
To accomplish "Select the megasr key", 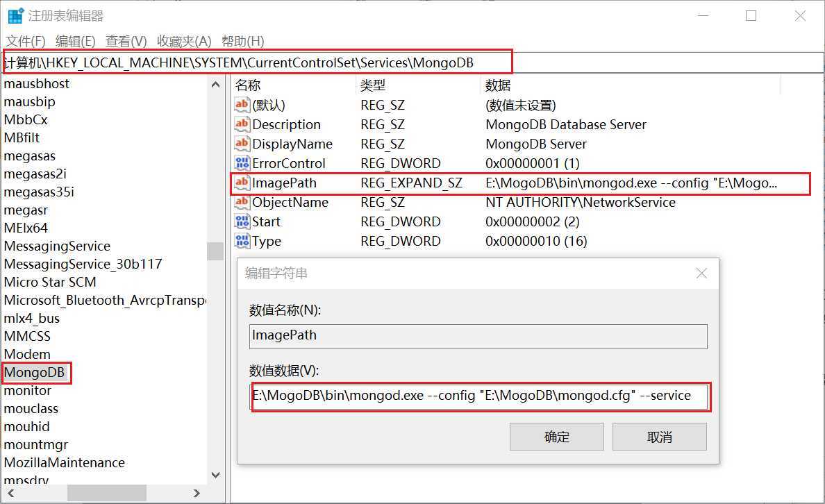I will tap(26, 210).
